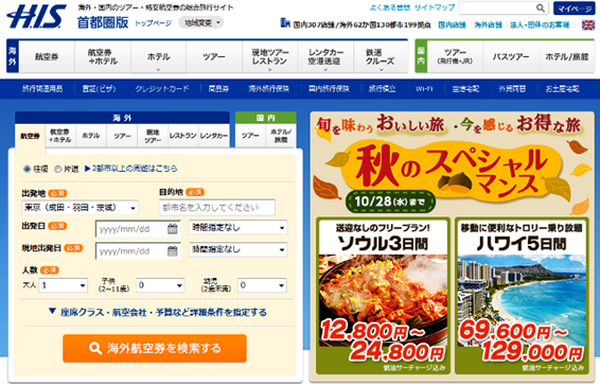Open 国内 ツアー(飛行機・JR) nav item
This screenshot has height=384, width=600.
[x=455, y=57]
